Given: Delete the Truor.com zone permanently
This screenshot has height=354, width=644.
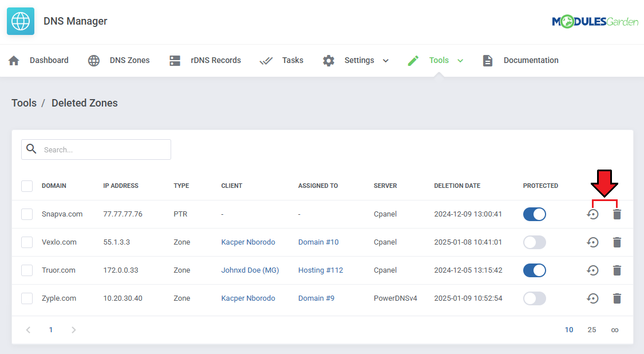Looking at the screenshot, I should [x=617, y=270].
